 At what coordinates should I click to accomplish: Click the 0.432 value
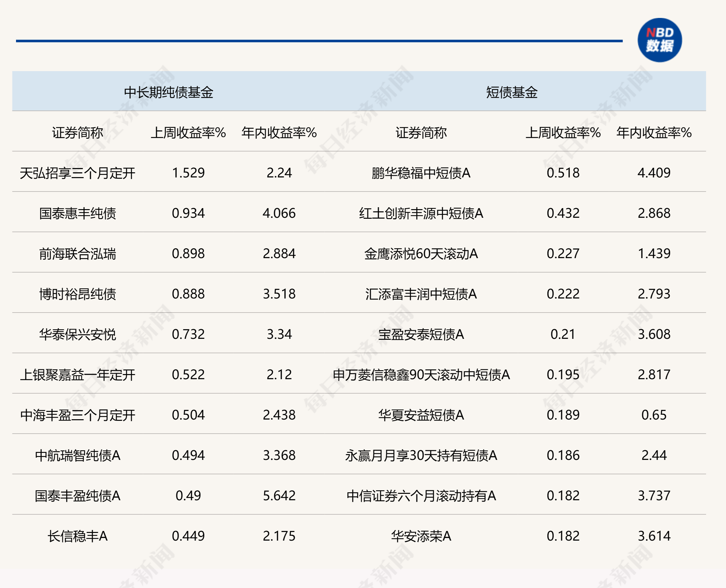[563, 213]
